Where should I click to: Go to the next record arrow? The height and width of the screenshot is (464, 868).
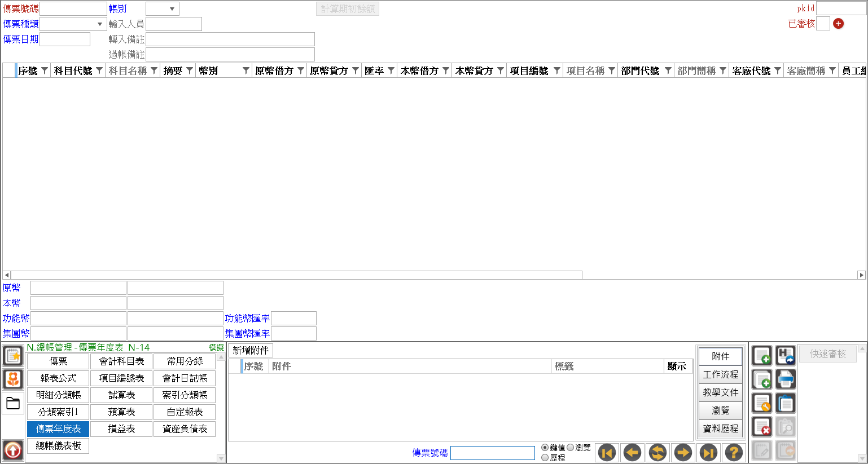[x=683, y=452]
